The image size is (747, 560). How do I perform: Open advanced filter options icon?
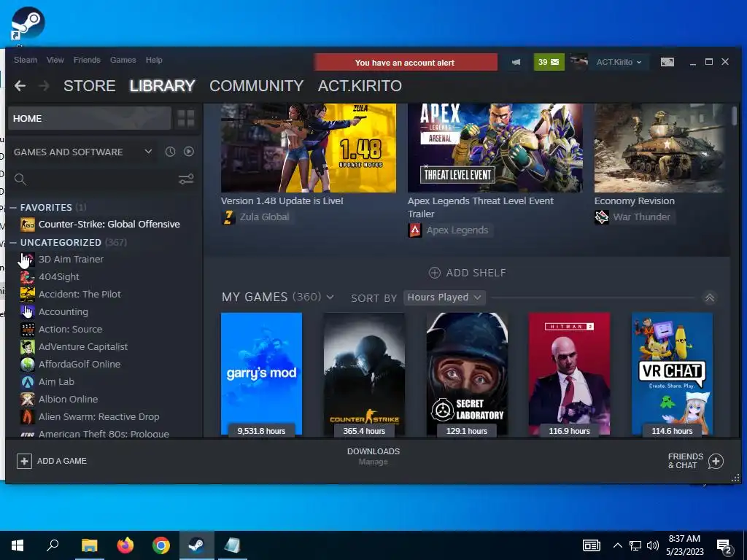(x=186, y=179)
